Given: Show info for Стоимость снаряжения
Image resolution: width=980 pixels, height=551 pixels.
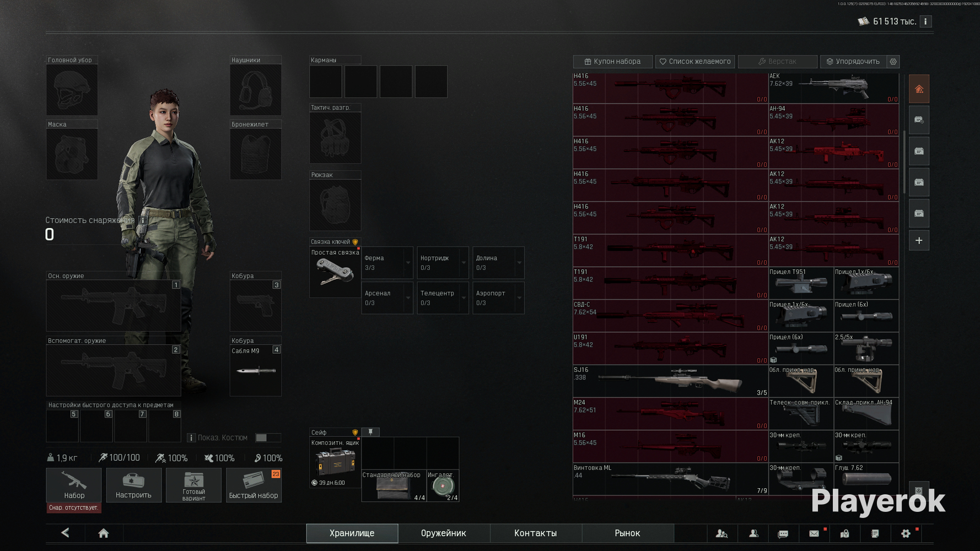Looking at the screenshot, I should click(143, 220).
